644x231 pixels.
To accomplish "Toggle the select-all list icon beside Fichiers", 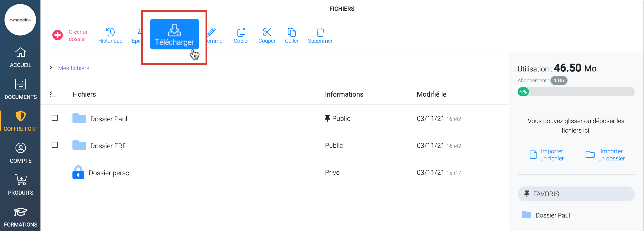I will [x=53, y=94].
